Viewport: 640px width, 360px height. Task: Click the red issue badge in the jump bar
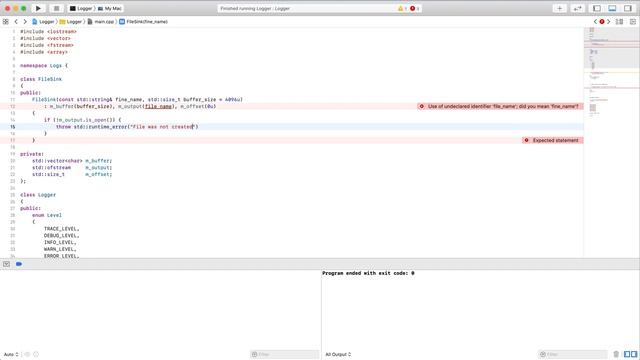point(602,22)
